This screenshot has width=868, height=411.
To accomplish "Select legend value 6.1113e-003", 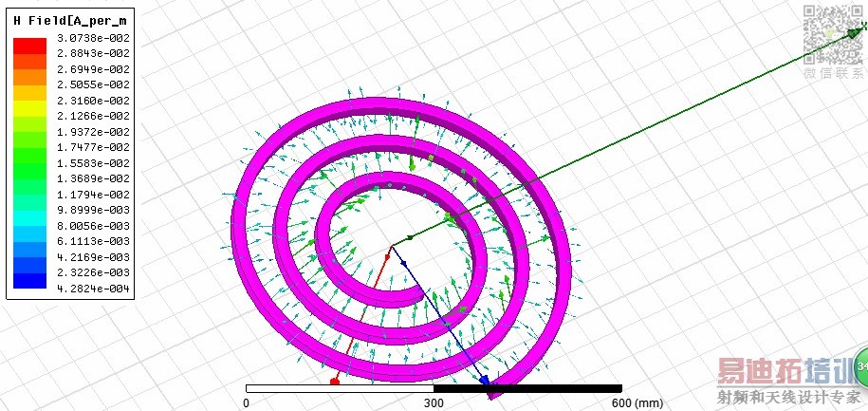I will click(x=93, y=241).
